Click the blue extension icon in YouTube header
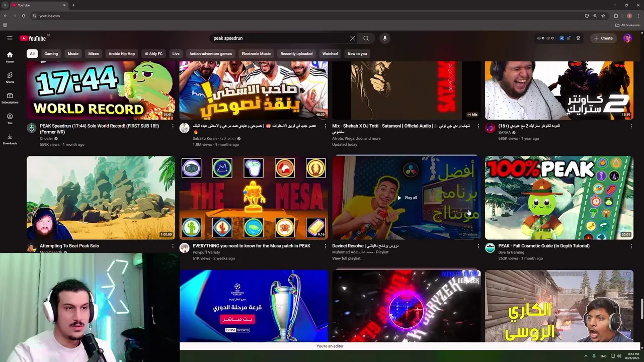Viewport: 644px width, 362px height. 562,38
